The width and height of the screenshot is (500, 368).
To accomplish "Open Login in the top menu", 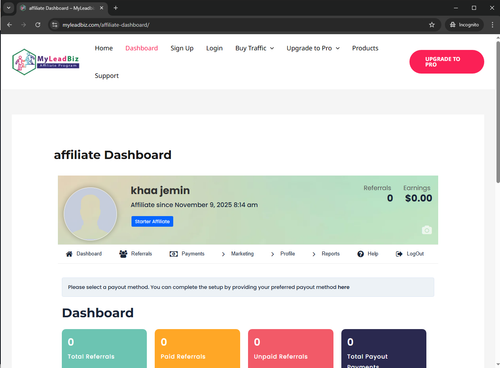I will [214, 48].
